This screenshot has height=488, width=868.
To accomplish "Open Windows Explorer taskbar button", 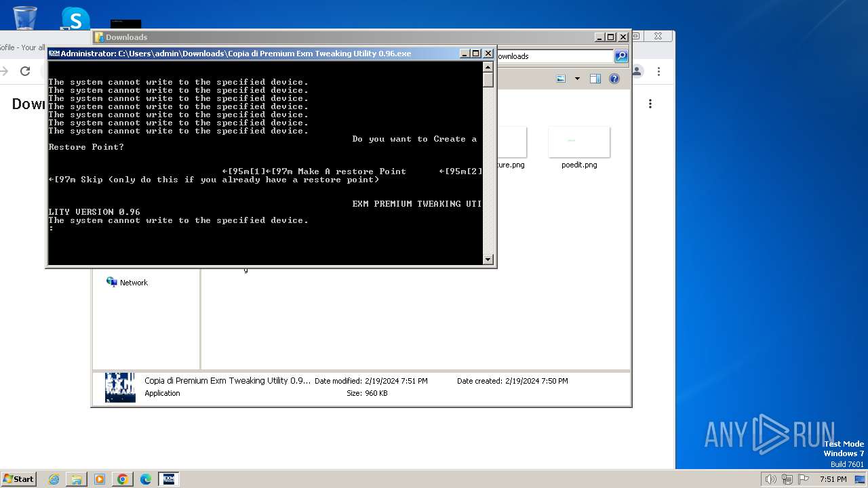I will pyautogui.click(x=77, y=479).
